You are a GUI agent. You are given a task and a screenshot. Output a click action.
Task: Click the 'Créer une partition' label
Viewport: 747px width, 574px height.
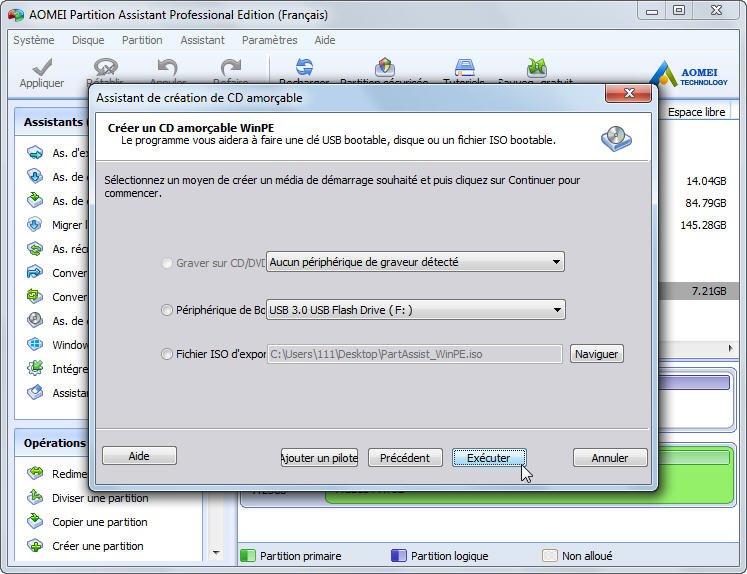coord(98,546)
